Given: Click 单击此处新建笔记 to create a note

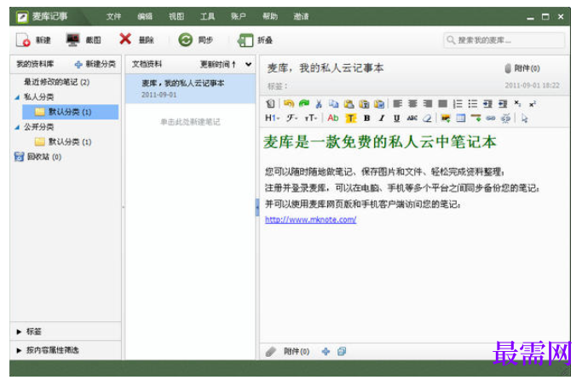Looking at the screenshot, I should 190,122.
